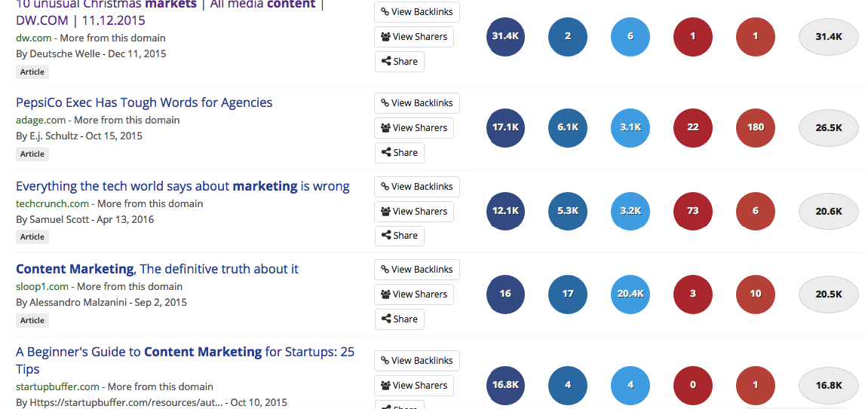Click the 20.4K light blue share circle
868x409 pixels.
pos(630,294)
